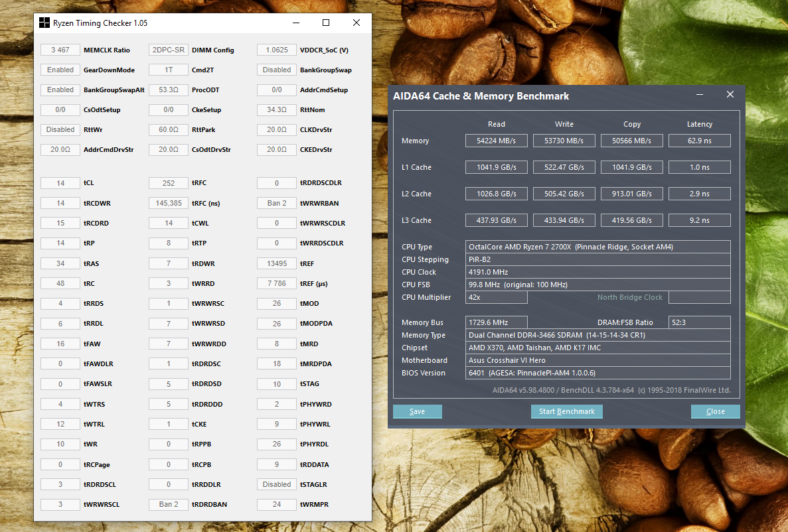Minimize the Ryzen Timing Checker window
This screenshot has height=532, width=788.
296,23
